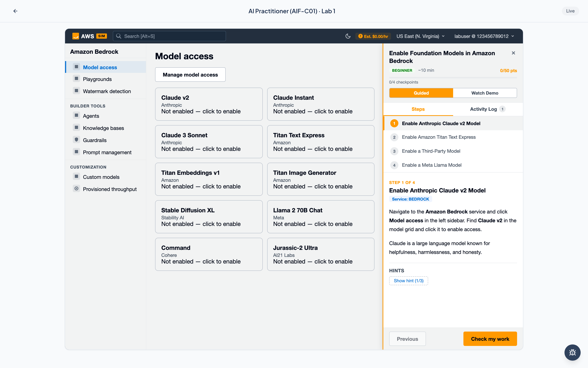The height and width of the screenshot is (368, 588).
Task: Enable the Claude 3 Sonnet model card
Action: 209,142
